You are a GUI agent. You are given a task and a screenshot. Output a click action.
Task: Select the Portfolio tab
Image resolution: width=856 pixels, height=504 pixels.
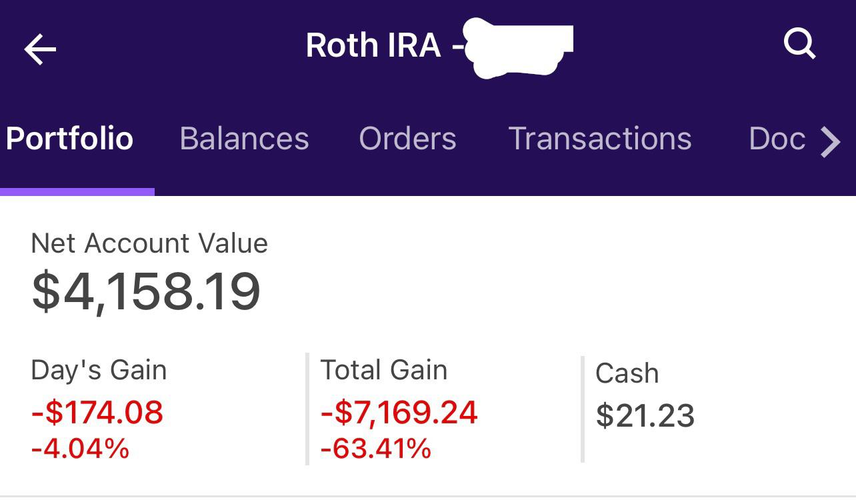coord(70,139)
